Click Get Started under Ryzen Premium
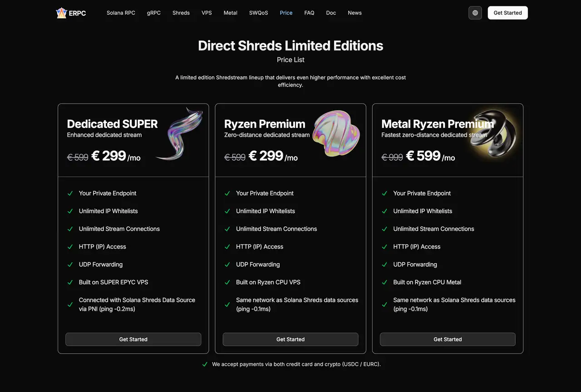581x392 pixels. 290,339
